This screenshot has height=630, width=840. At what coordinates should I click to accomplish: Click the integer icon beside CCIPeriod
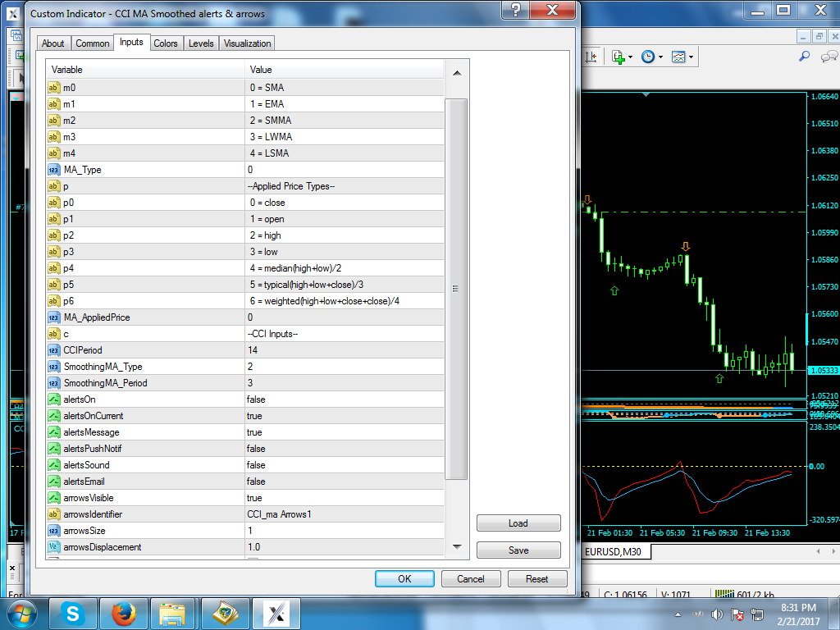point(53,350)
